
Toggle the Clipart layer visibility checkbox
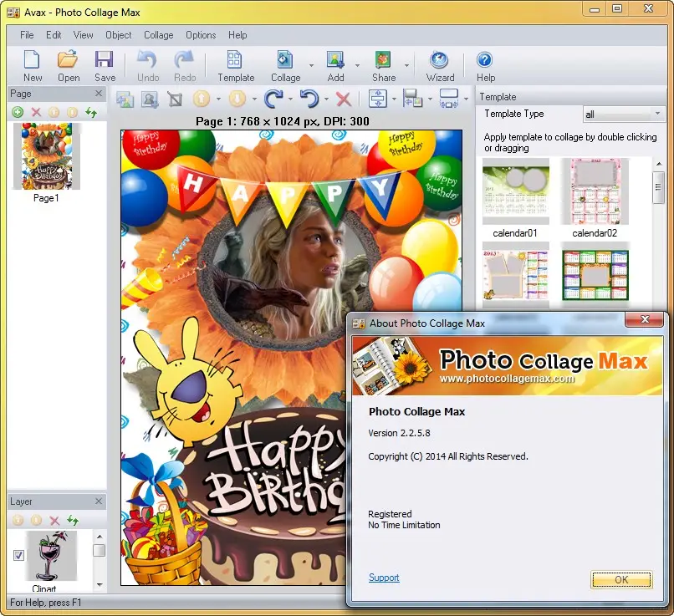18,556
